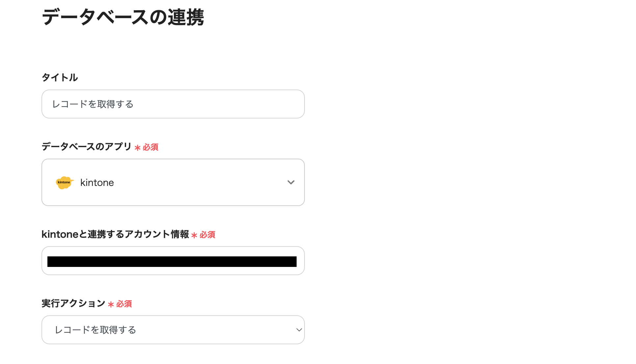Open the 実行アクション dropdown showing レコードを取得する

coord(173,330)
